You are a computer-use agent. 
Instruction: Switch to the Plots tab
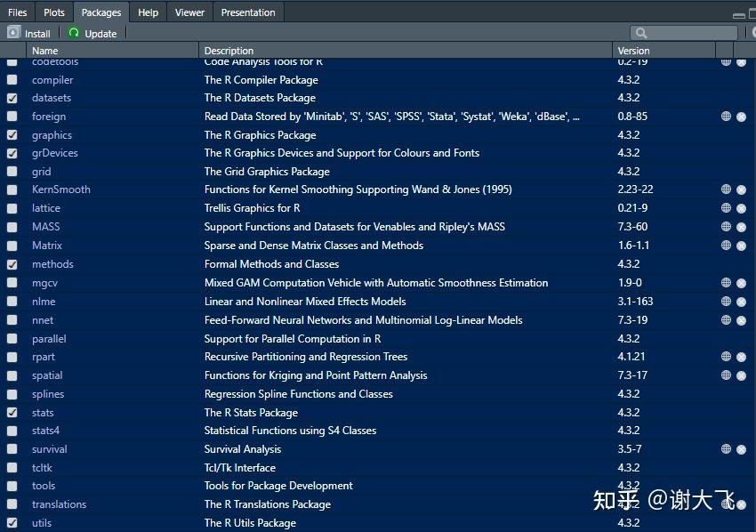click(54, 12)
